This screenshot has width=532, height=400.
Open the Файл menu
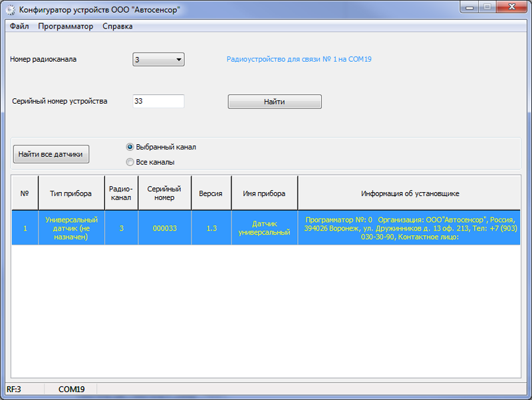[x=19, y=27]
